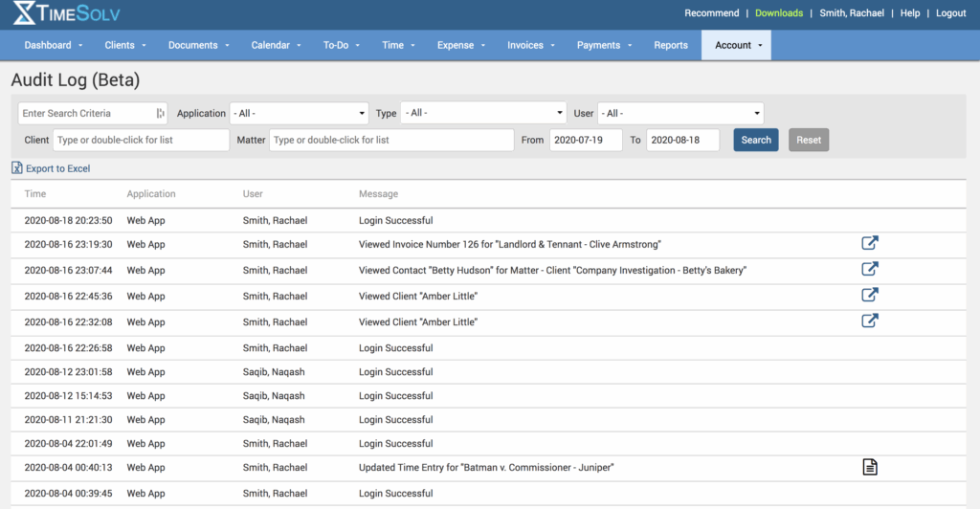
Task: Go to the Reports tab
Action: 671,45
